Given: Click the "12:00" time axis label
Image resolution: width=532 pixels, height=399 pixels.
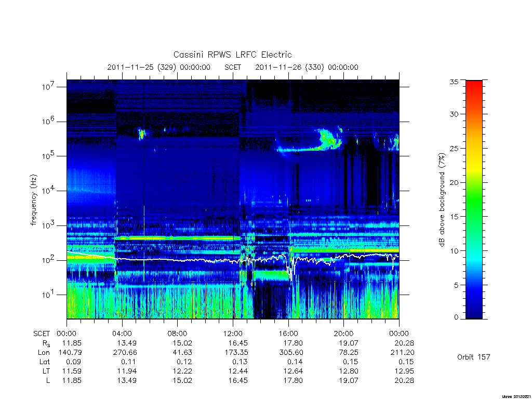Looking at the screenshot, I should pos(233,334).
